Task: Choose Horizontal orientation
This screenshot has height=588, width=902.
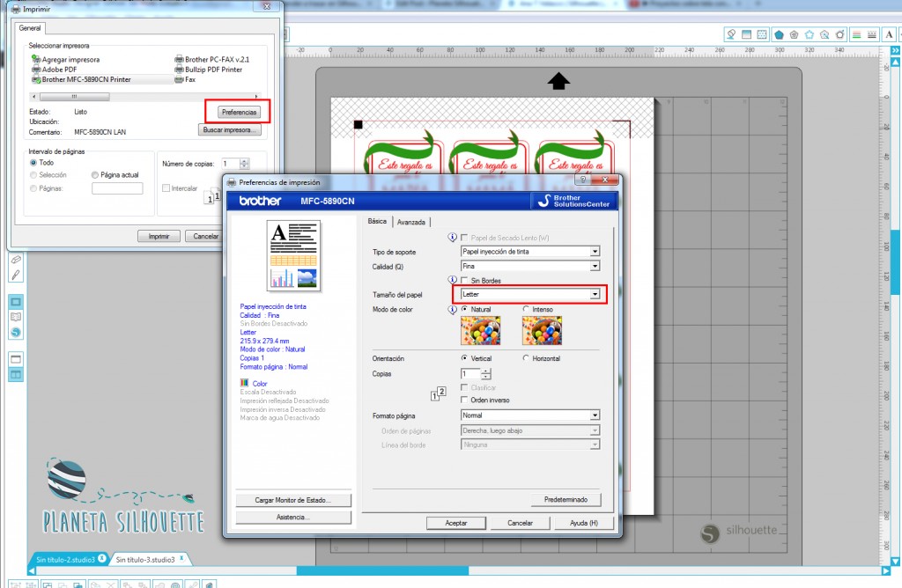Action: 526,358
